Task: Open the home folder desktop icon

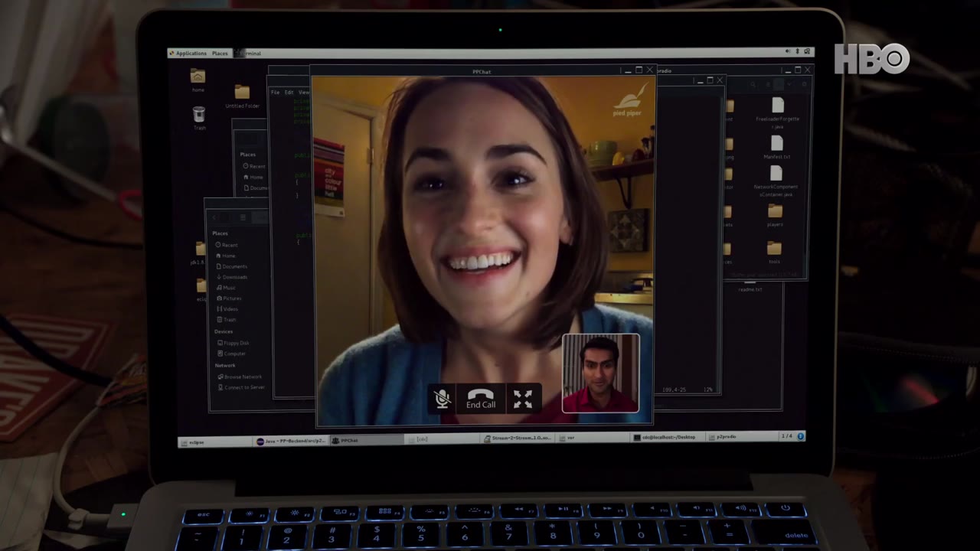Action: click(198, 80)
